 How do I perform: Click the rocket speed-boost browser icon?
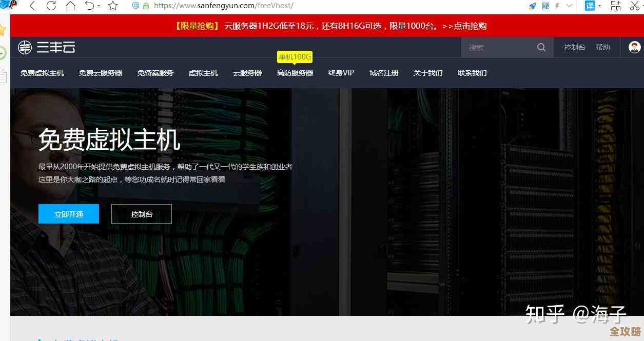(x=532, y=6)
